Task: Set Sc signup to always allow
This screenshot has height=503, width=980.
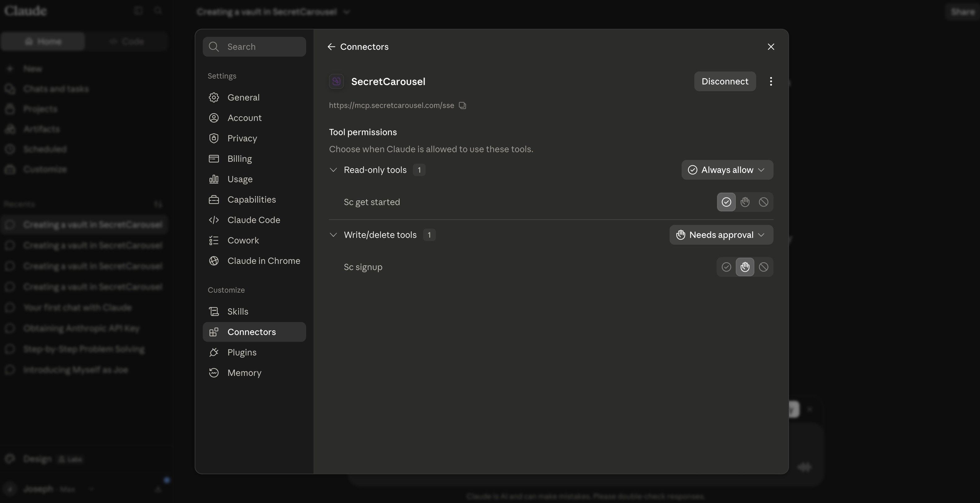Action: [x=726, y=267]
